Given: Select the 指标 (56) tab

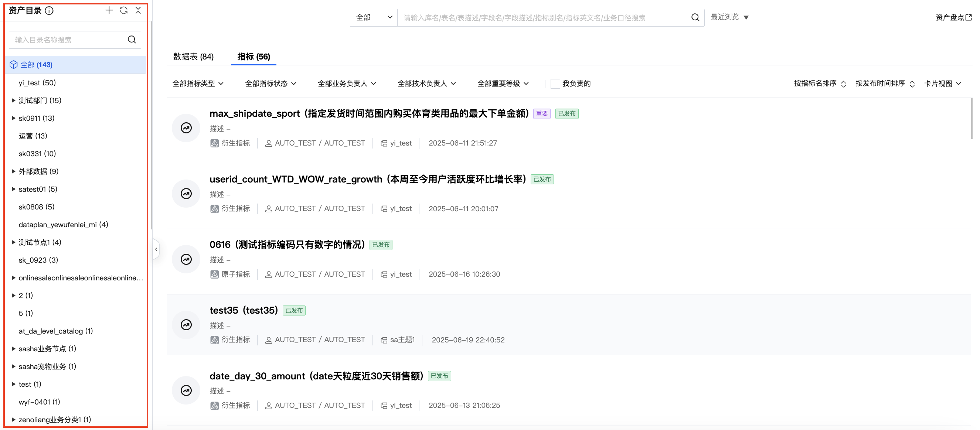Looking at the screenshot, I should click(x=253, y=57).
